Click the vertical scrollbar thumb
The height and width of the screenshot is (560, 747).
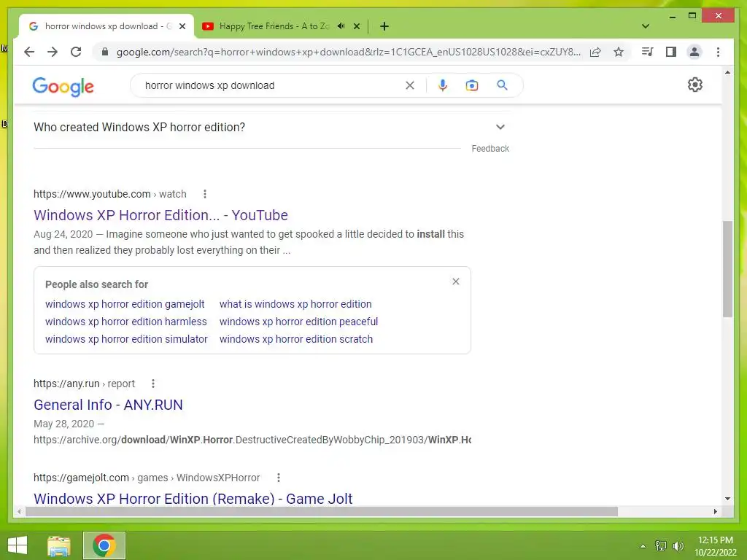tap(727, 269)
